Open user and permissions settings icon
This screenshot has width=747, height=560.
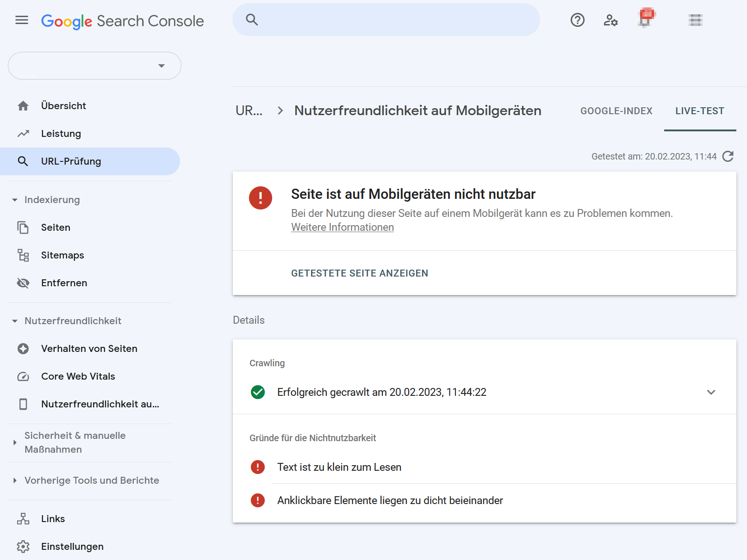point(610,20)
